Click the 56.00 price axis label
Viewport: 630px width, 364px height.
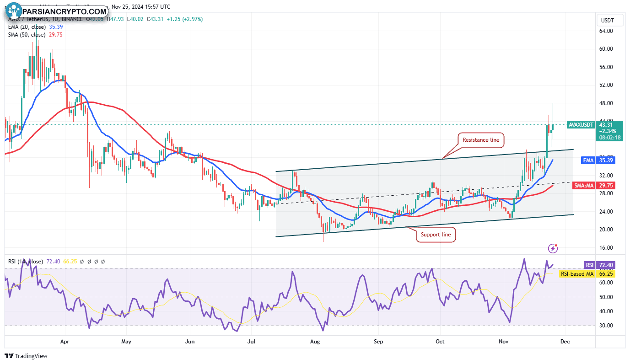(x=607, y=67)
